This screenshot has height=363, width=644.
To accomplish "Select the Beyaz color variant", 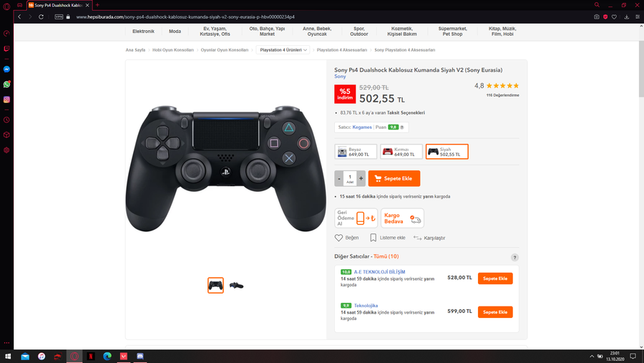I will (x=356, y=152).
